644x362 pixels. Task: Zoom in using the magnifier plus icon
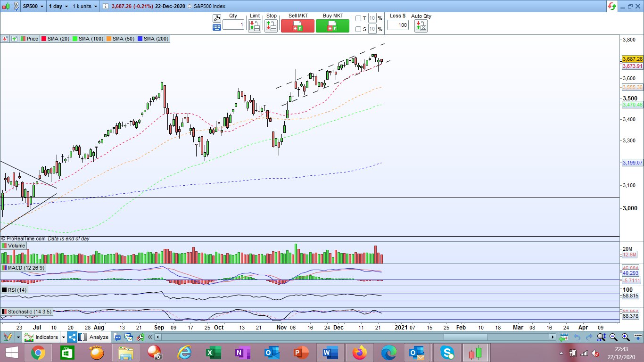pyautogui.click(x=626, y=337)
